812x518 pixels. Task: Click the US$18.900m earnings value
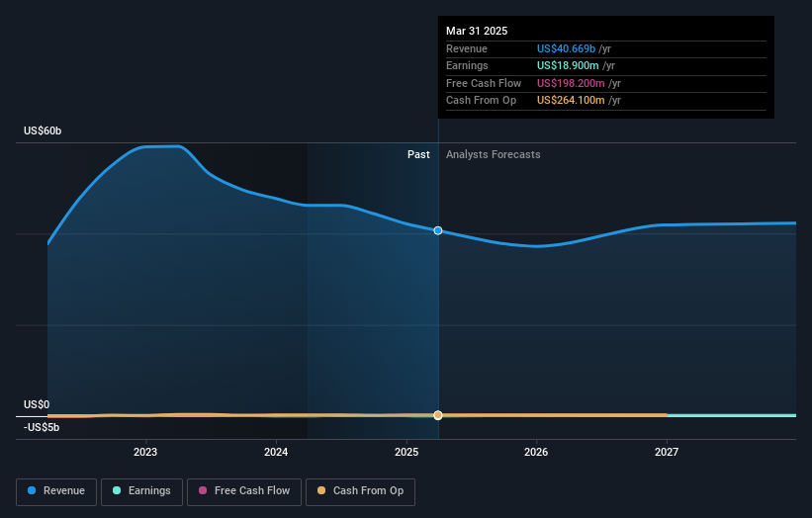(568, 65)
